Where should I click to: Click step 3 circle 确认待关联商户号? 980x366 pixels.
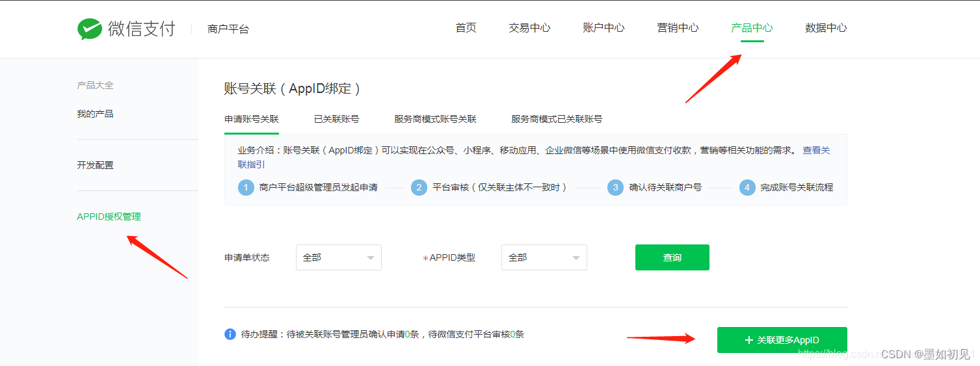pos(615,187)
